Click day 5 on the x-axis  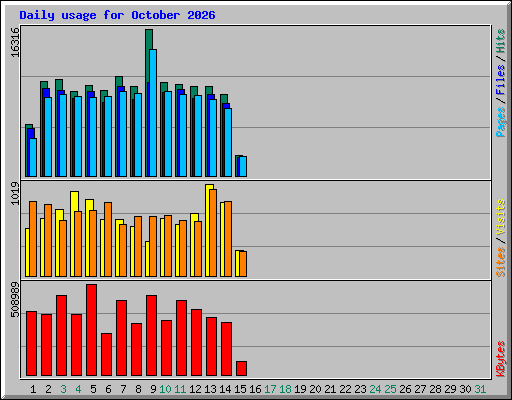click(x=93, y=389)
